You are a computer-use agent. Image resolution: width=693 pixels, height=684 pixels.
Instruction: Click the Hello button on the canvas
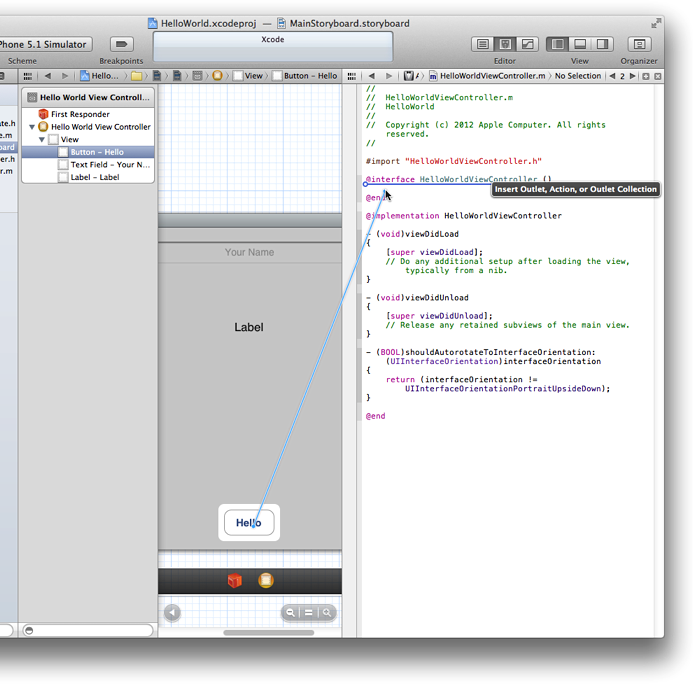(x=249, y=523)
